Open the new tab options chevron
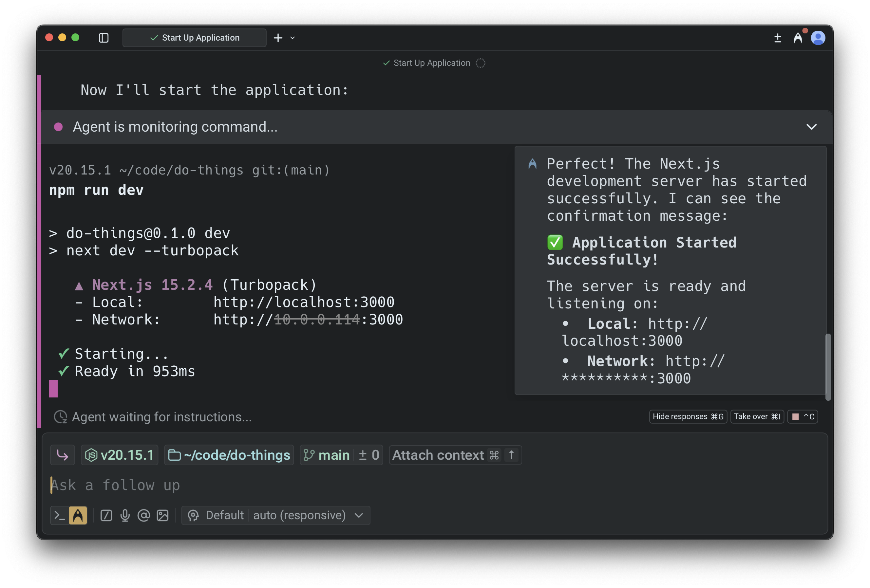The height and width of the screenshot is (588, 870). coord(293,38)
